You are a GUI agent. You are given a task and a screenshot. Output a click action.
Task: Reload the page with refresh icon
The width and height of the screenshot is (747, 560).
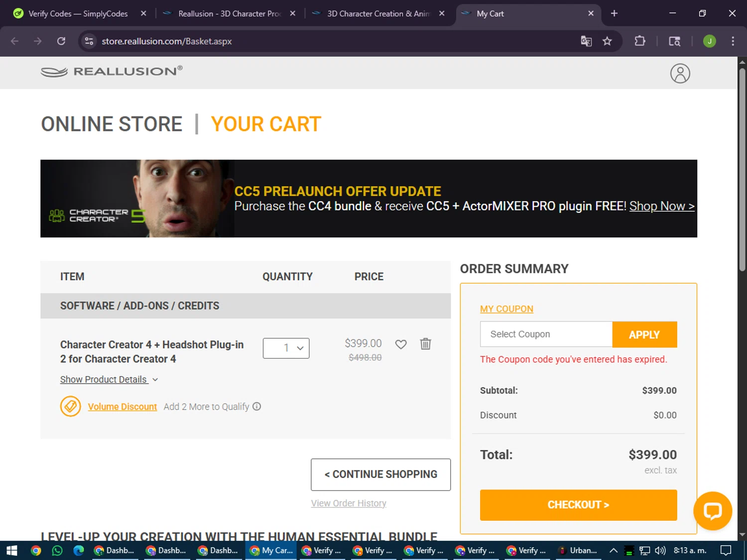tap(61, 41)
